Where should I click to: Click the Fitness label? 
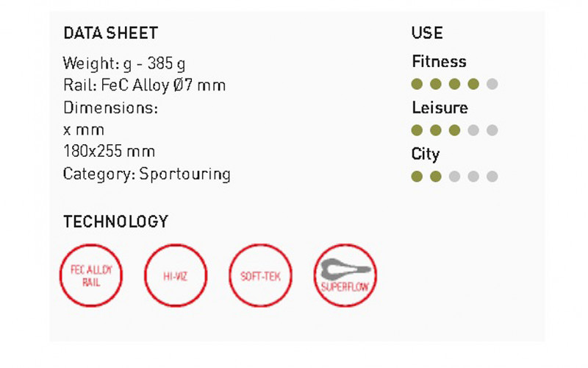[439, 62]
